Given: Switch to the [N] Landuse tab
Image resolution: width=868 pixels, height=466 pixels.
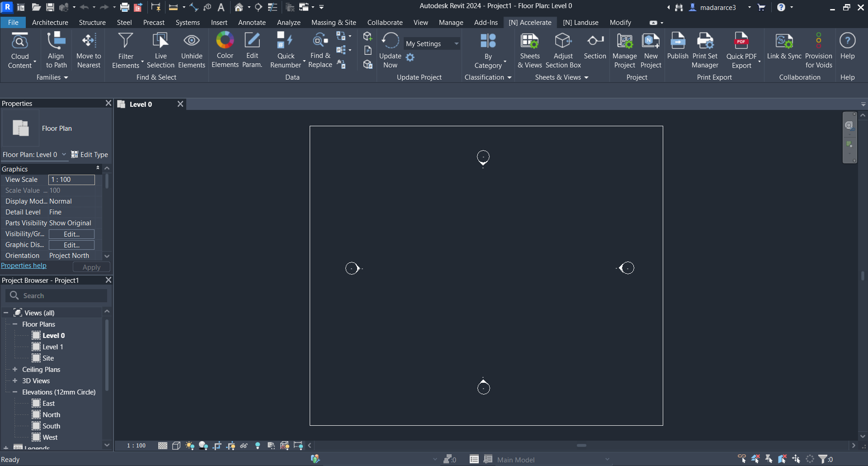Looking at the screenshot, I should 580,23.
